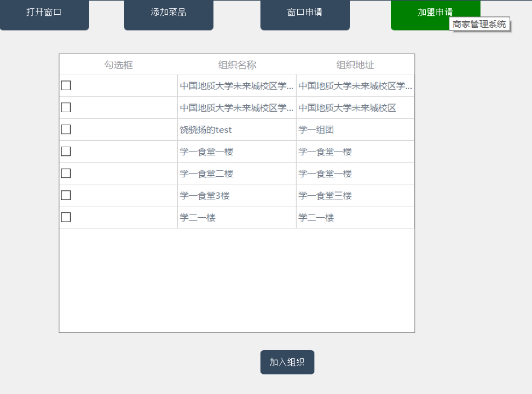Click the 勾选框 column header
The image size is (532, 394).
[118, 65]
